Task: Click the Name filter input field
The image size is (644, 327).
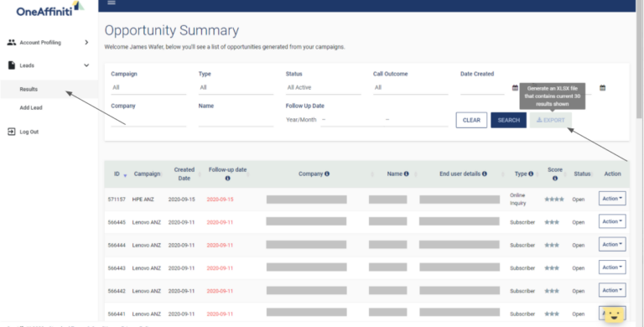Action: (x=236, y=120)
